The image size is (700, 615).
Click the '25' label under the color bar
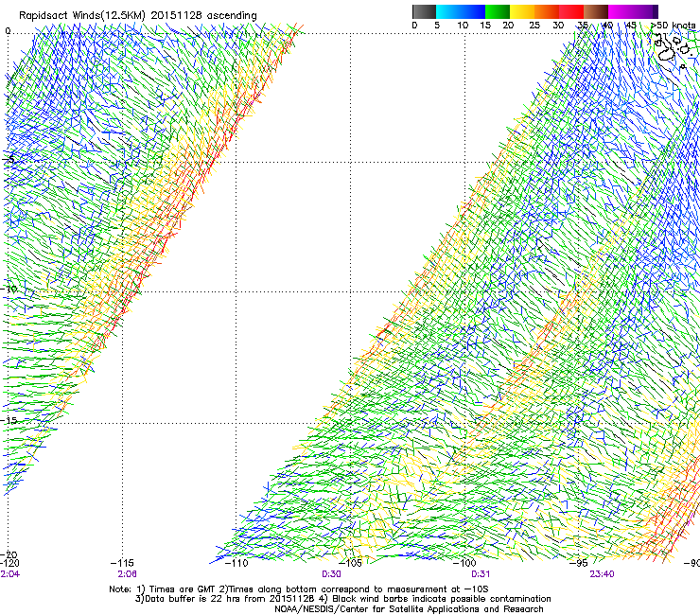click(534, 26)
